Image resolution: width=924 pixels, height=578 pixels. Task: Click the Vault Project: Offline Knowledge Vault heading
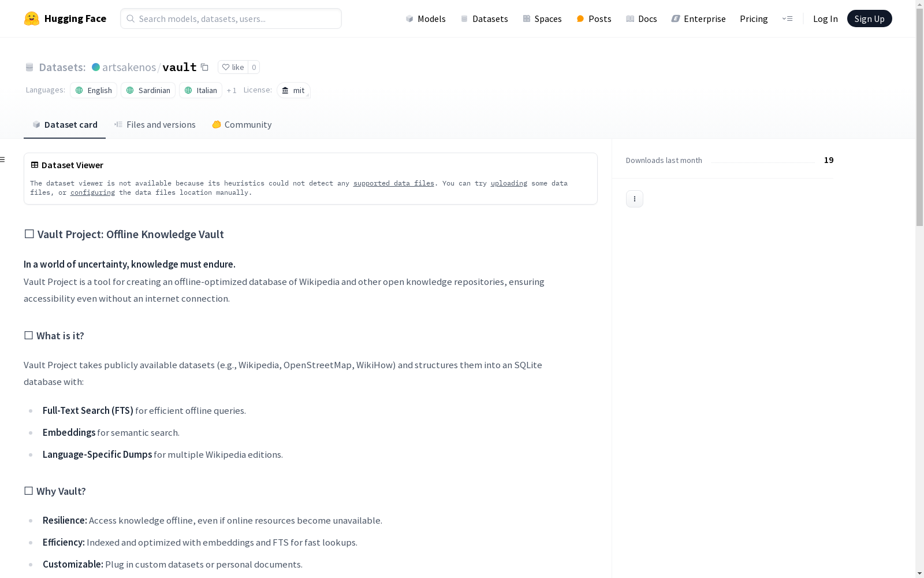pyautogui.click(x=124, y=234)
